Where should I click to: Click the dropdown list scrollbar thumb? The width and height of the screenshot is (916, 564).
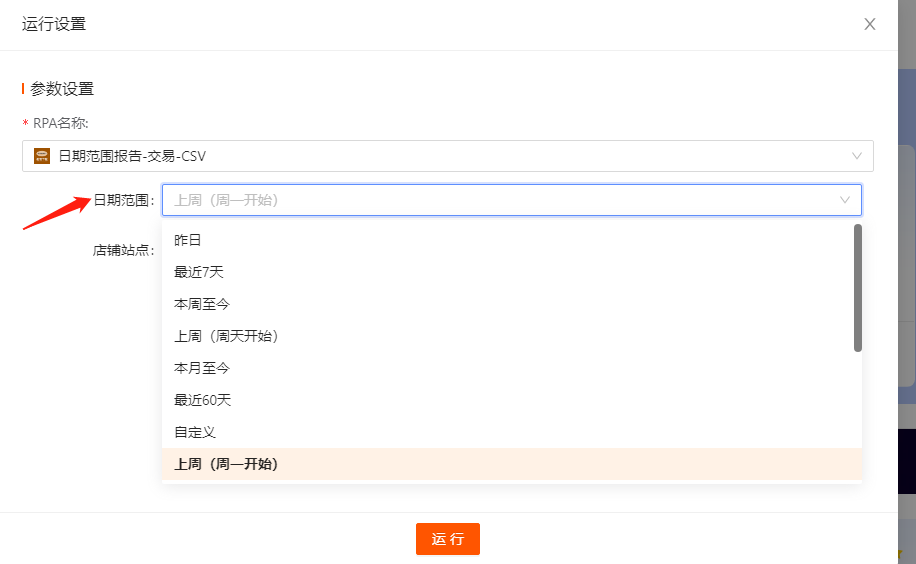coord(858,288)
